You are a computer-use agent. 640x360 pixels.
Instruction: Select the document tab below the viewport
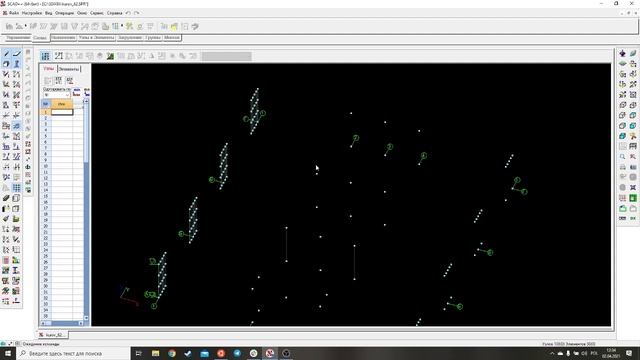point(53,335)
